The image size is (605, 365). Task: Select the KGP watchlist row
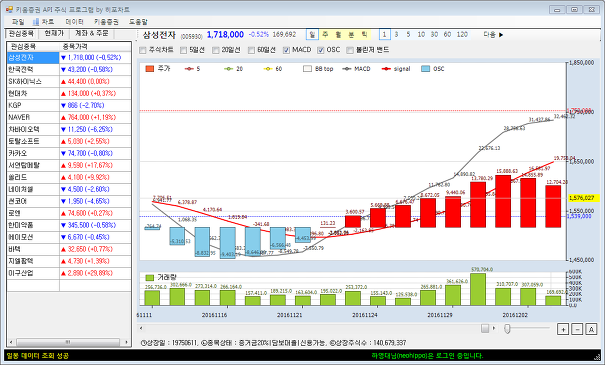[x=69, y=105]
